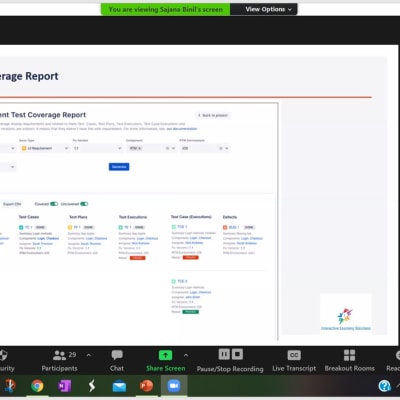Image resolution: width=400 pixels, height=400 pixels.
Task: Click the Live Transcript label
Action: (x=294, y=368)
